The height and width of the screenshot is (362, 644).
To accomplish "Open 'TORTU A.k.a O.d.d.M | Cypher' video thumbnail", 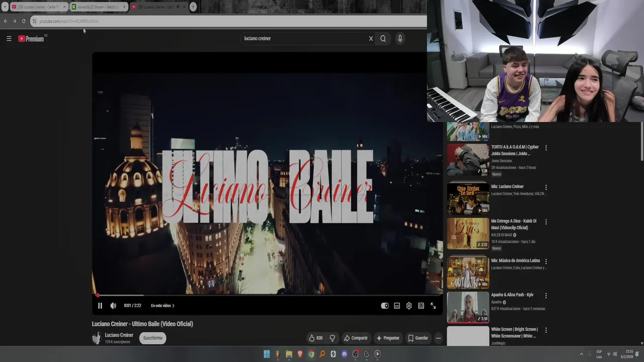I will [x=468, y=159].
